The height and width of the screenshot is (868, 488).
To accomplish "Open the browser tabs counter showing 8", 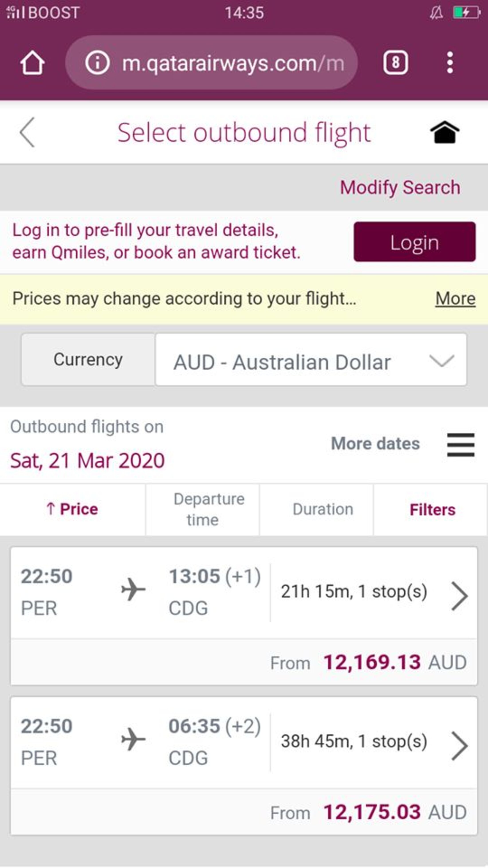I will pyautogui.click(x=395, y=63).
